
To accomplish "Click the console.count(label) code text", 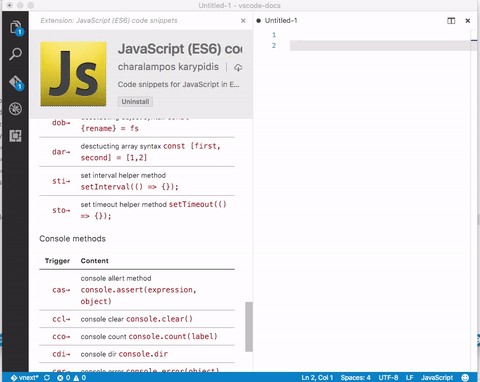I will click(173, 337).
